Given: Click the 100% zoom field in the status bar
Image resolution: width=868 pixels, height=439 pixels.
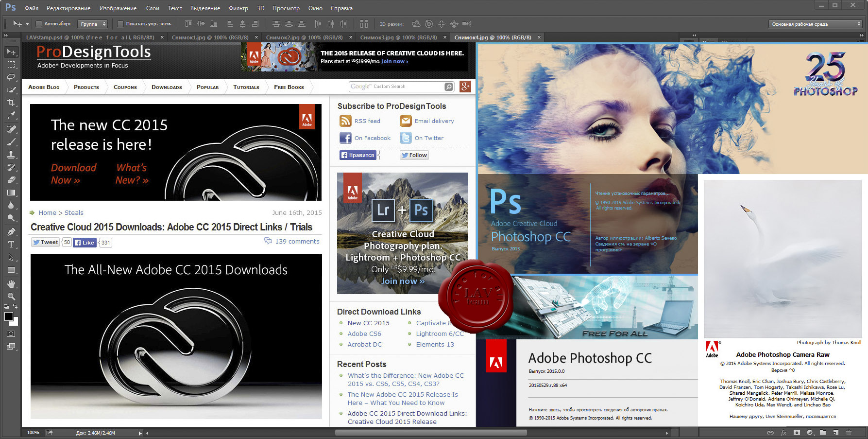Looking at the screenshot, I should [x=33, y=433].
